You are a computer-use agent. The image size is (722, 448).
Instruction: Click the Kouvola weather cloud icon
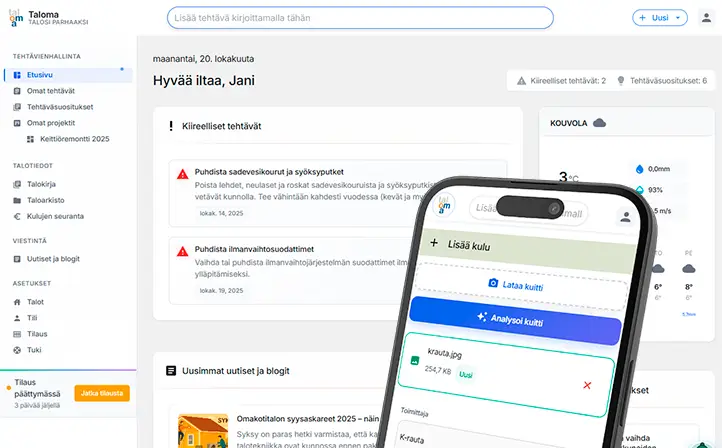pyautogui.click(x=599, y=123)
